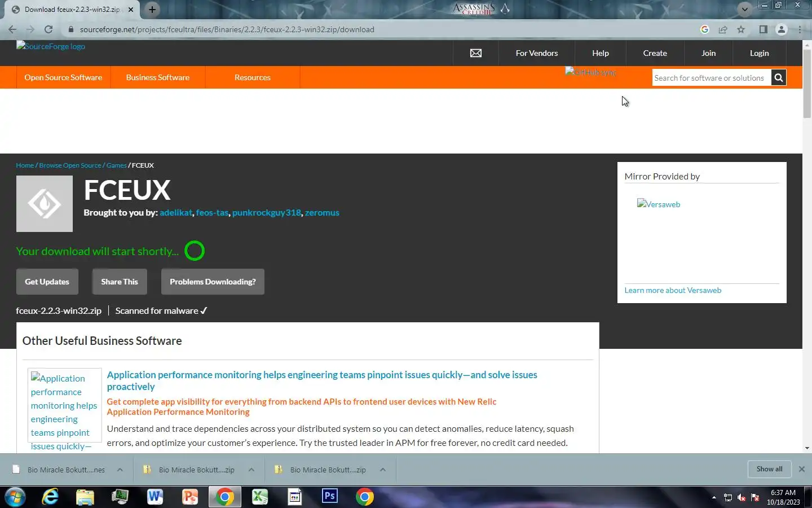Viewport: 812px width, 508px height.
Task: Open Windows Explorer folder in taskbar
Action: click(85, 497)
